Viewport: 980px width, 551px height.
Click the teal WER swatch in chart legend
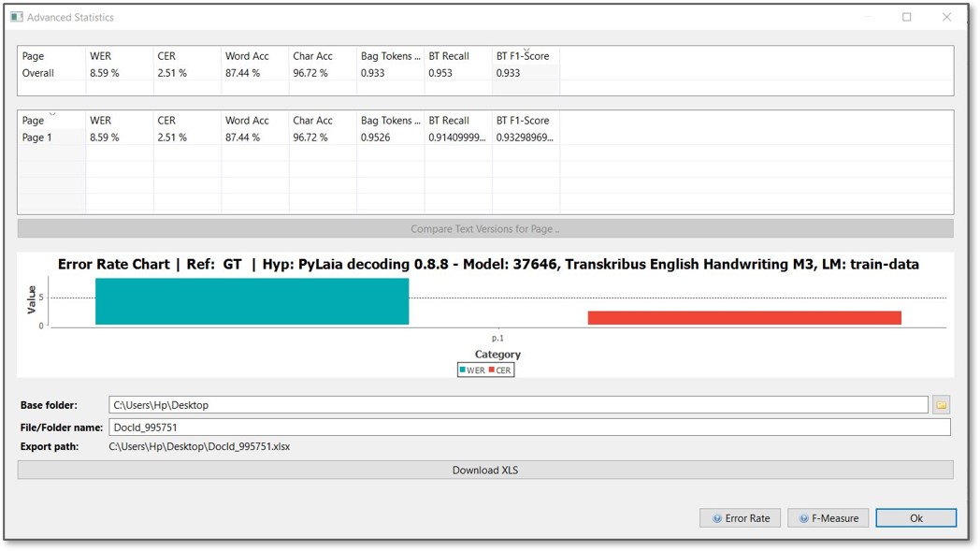463,370
